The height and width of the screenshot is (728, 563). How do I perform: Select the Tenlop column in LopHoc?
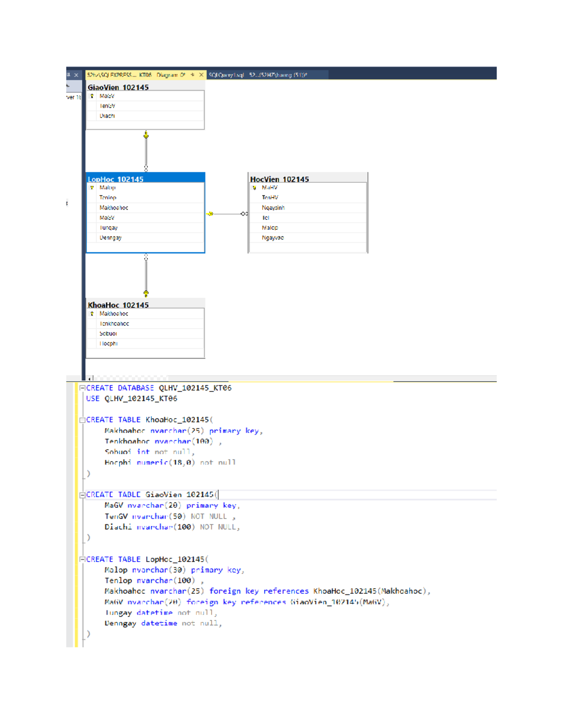(145, 198)
